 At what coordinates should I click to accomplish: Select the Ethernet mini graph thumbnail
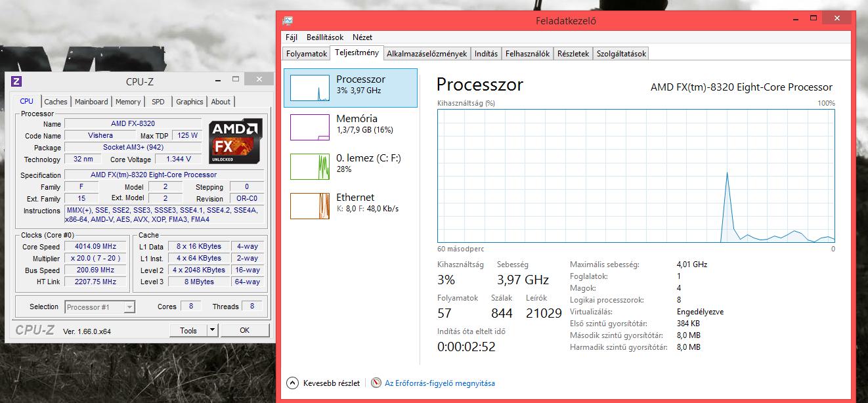click(310, 205)
